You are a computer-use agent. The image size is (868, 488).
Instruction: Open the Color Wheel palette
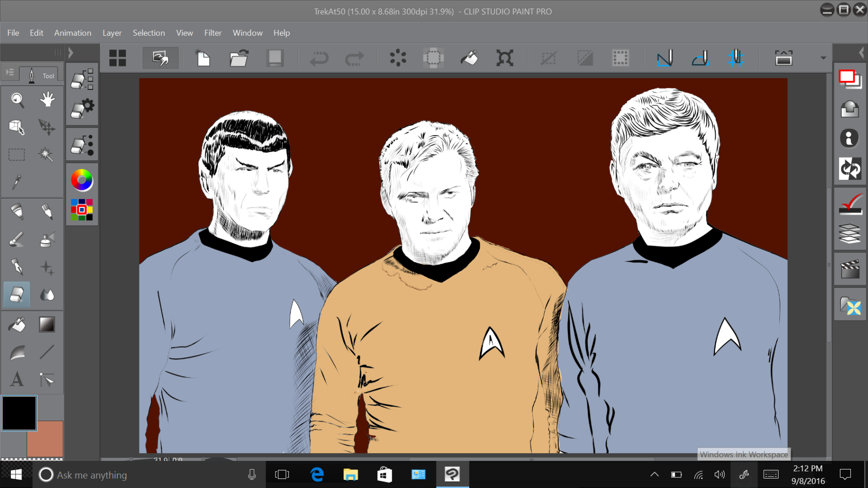pyautogui.click(x=82, y=180)
